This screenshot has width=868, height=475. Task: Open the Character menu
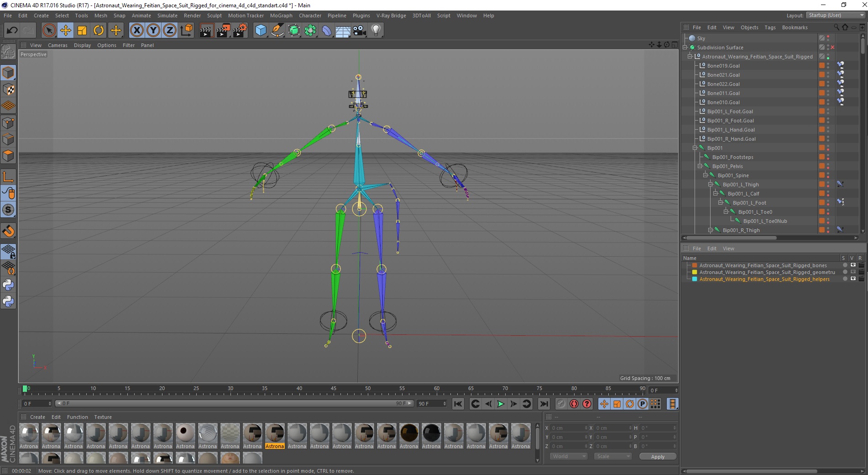[310, 16]
